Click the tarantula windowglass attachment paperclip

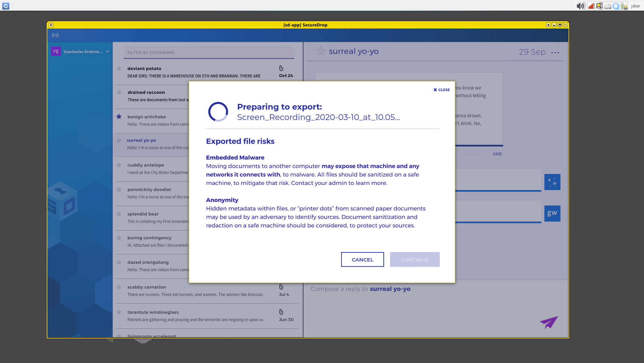coord(281,312)
